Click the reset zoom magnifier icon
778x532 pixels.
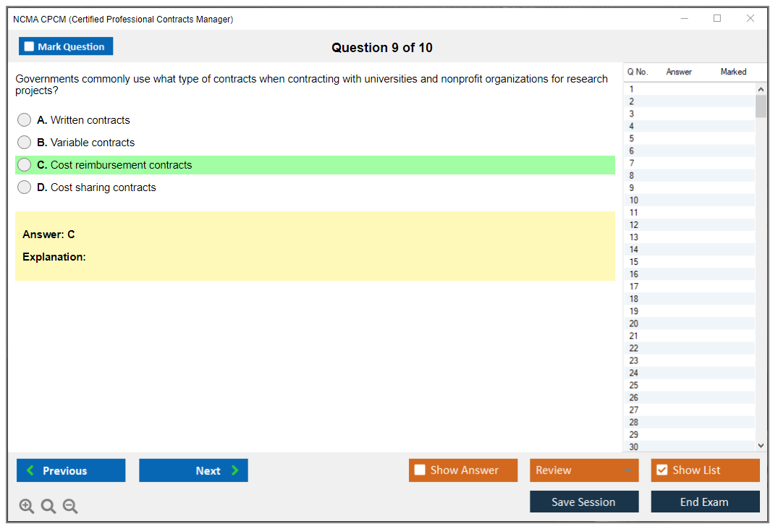(x=48, y=507)
